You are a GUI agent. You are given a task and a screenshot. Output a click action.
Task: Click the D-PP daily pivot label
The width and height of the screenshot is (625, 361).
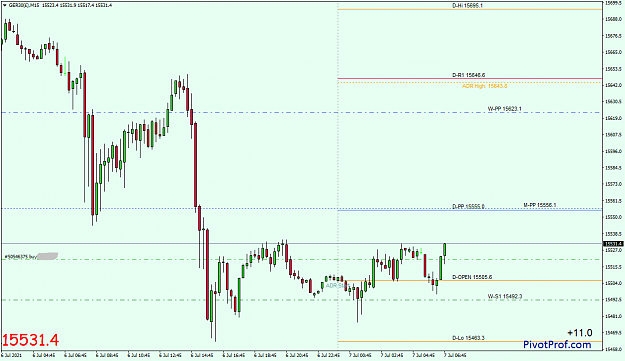point(468,206)
